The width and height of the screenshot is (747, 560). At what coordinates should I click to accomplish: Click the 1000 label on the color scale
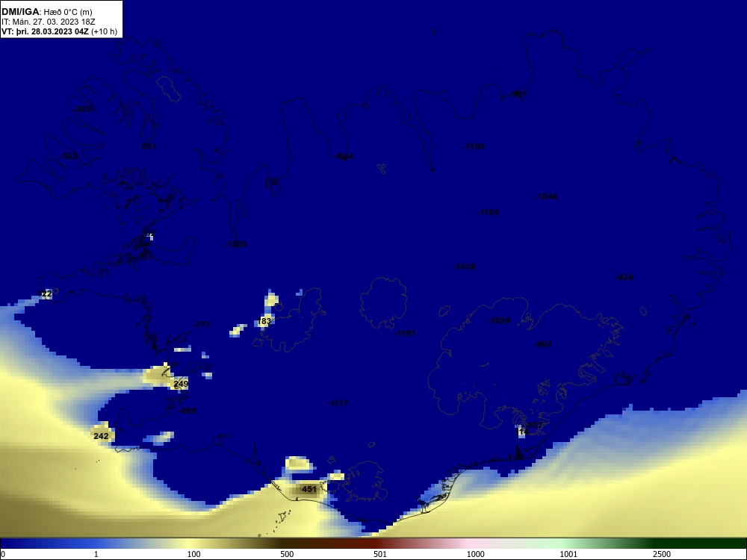[475, 554]
